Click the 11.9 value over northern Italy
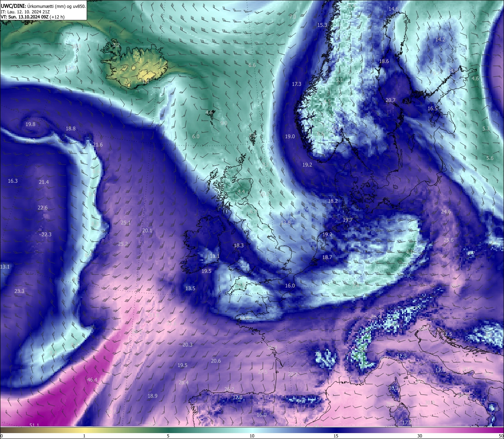The width and height of the screenshot is (504, 439). 401,356
